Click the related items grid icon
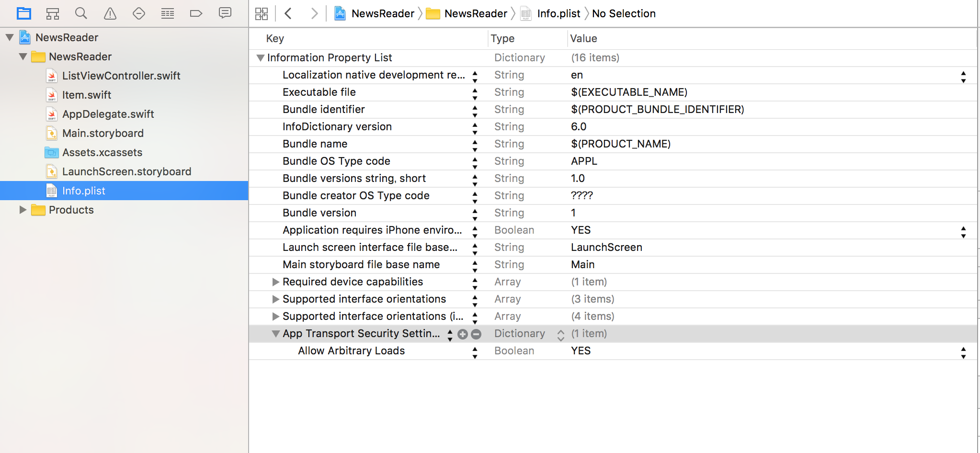Viewport: 980px width, 453px height. coord(262,13)
